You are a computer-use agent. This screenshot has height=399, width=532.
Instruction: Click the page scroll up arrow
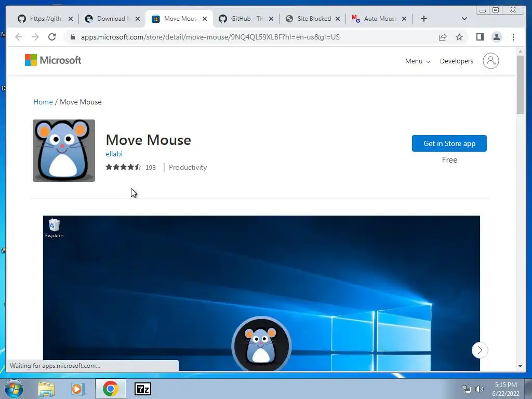click(520, 51)
